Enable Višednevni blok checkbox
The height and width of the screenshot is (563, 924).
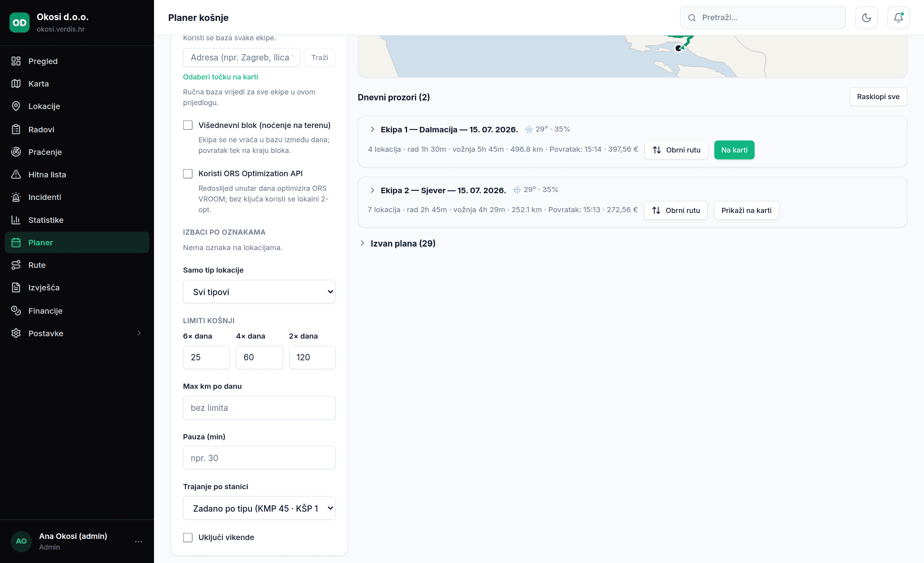point(188,125)
